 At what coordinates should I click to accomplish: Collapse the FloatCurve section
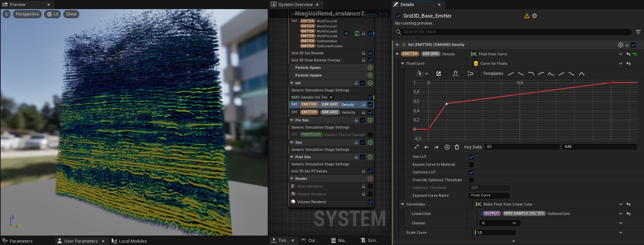tap(403, 63)
